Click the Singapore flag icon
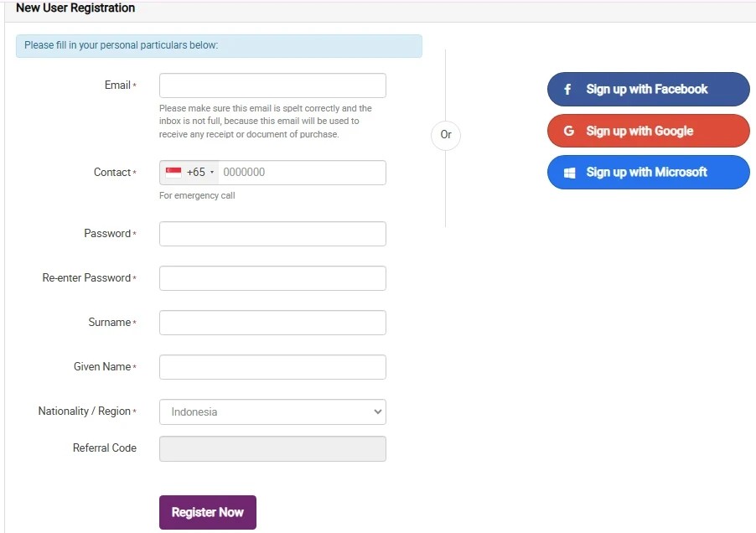This screenshot has height=533, width=756. point(173,172)
